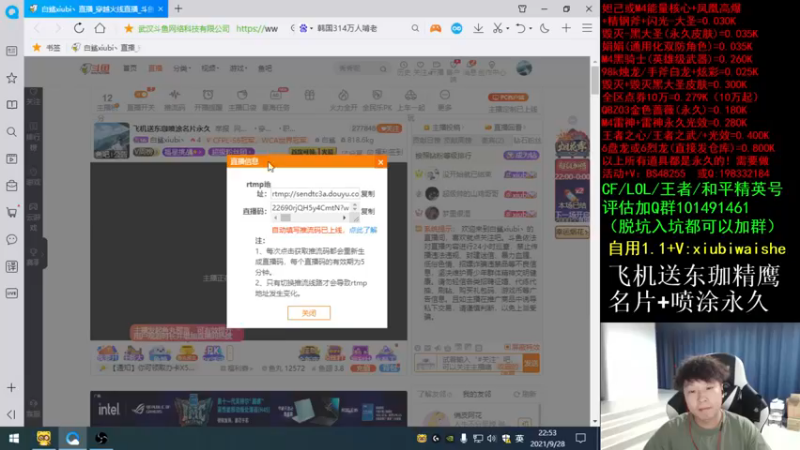The width and height of the screenshot is (800, 450).
Task: Go to 首页 in Douyu navigation
Action: tap(130, 68)
